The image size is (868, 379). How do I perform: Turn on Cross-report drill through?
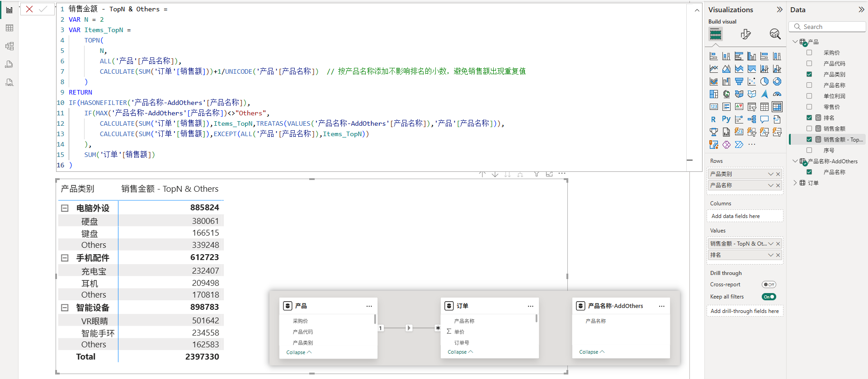coord(769,284)
